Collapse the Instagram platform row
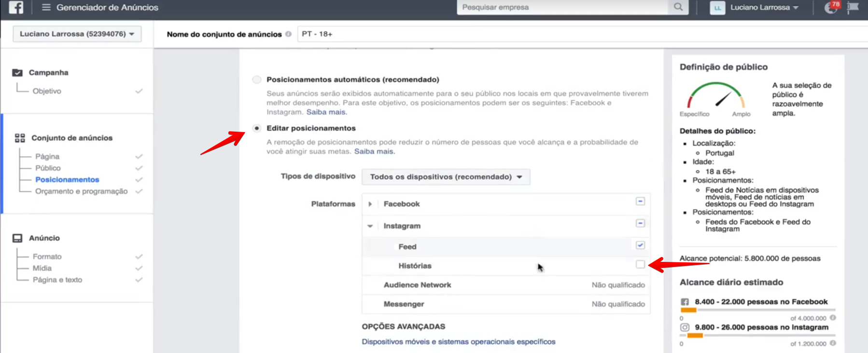Viewport: 868px width, 353px height. coord(370,226)
